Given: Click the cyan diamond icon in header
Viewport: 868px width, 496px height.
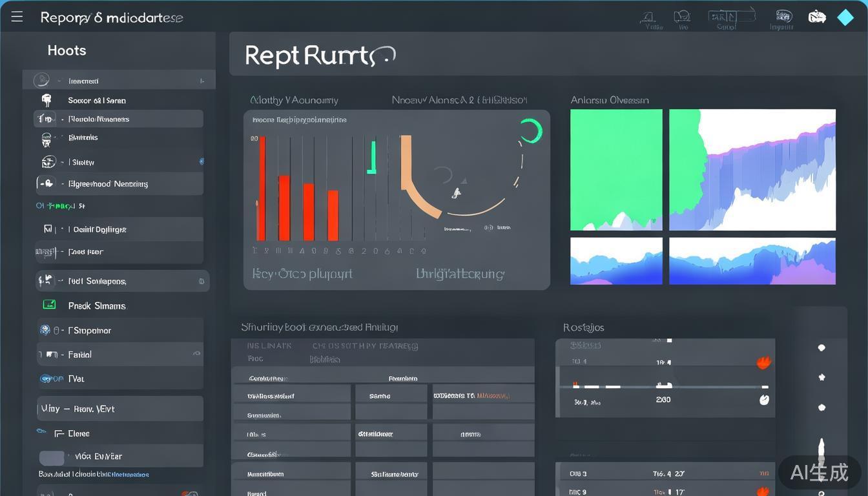Looking at the screenshot, I should [x=845, y=17].
